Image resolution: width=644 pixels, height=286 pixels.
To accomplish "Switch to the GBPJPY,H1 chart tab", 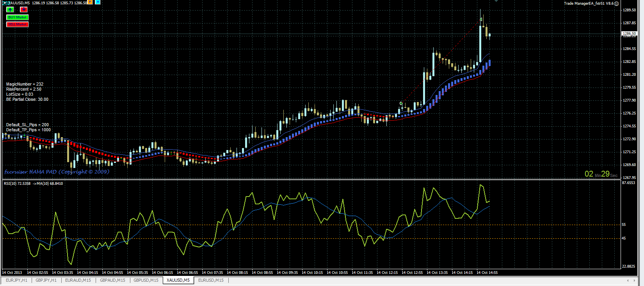I will pyautogui.click(x=46, y=280).
